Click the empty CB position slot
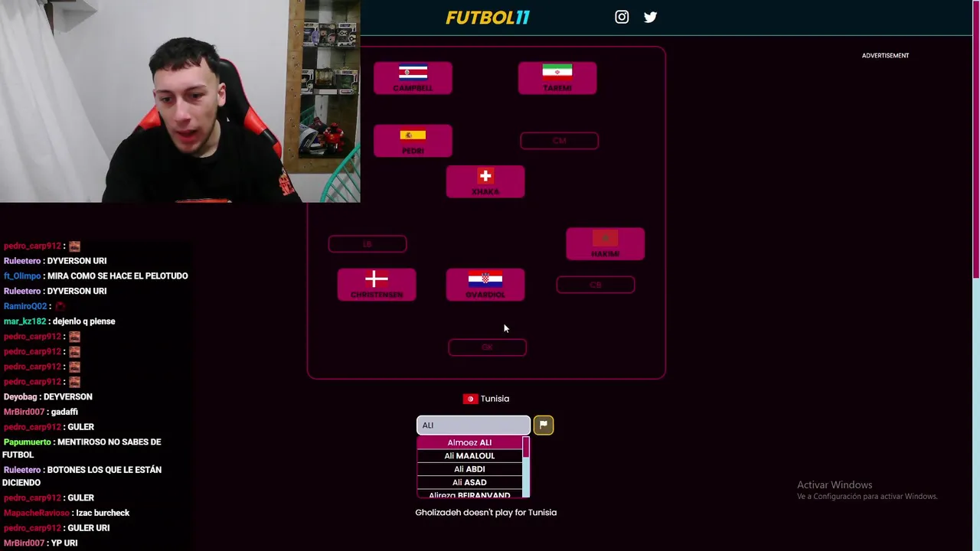980x551 pixels. pyautogui.click(x=596, y=285)
